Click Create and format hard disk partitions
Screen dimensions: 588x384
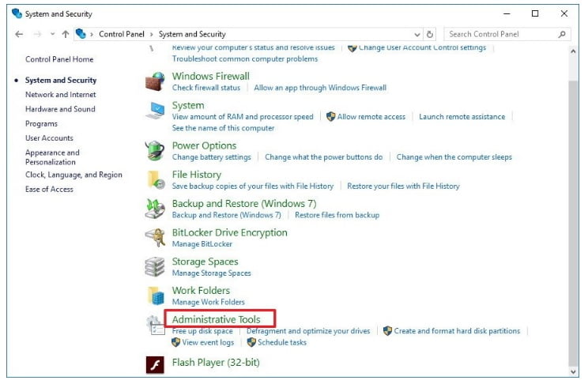457,331
